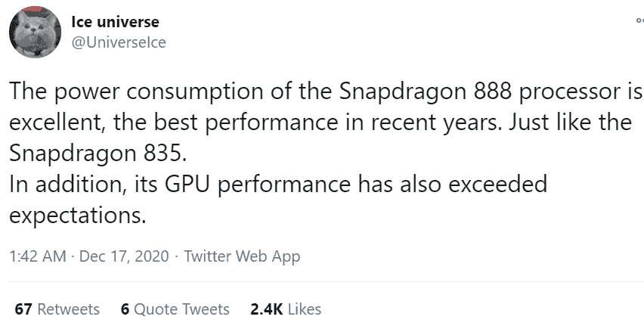Click the 1:42 AM timestamp
The image size is (644, 332).
37,256
